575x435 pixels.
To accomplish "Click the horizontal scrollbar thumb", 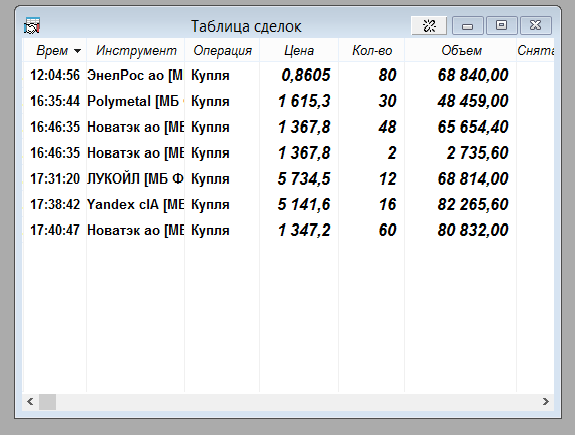I will [47, 402].
